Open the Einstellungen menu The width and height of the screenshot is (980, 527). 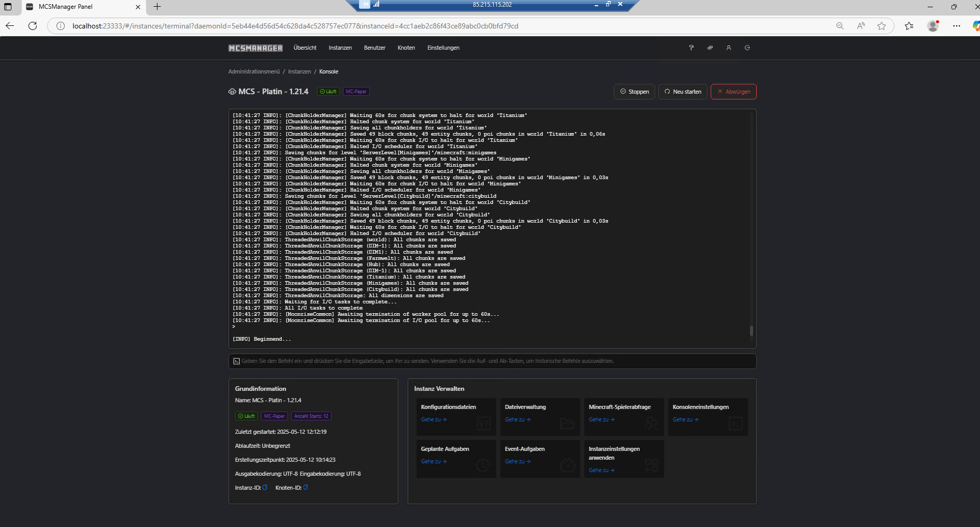click(443, 48)
